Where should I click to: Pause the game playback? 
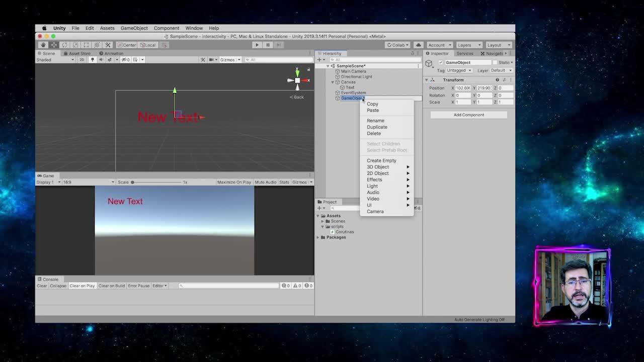268,45
